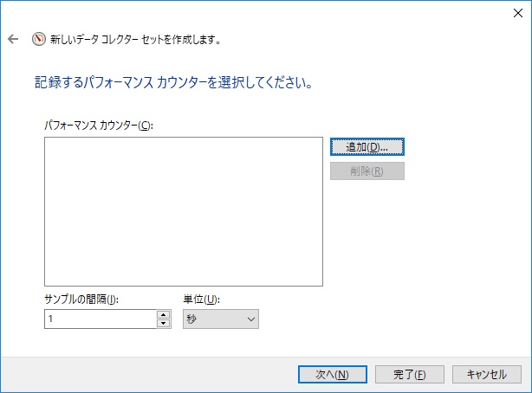Click the Performance Monitor gauge icon
Screen dimensions: 532x393
38,39
